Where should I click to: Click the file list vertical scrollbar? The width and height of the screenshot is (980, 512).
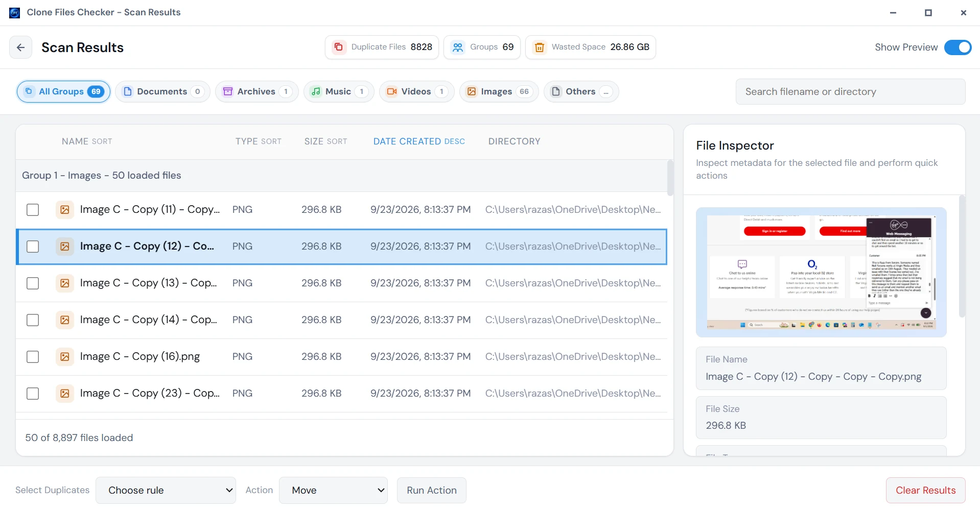[670, 178]
